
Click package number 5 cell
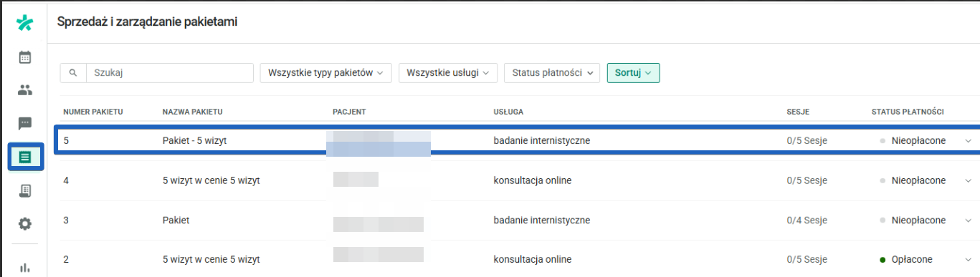click(x=66, y=141)
